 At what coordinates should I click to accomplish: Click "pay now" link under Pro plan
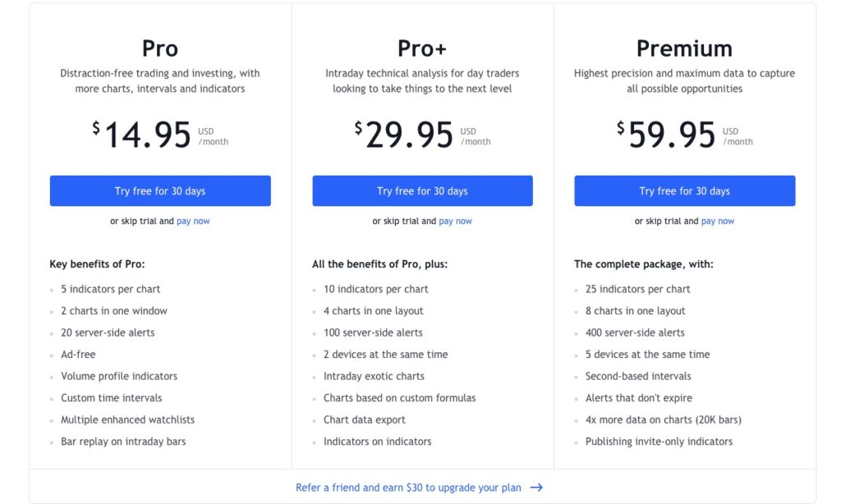pyautogui.click(x=193, y=222)
